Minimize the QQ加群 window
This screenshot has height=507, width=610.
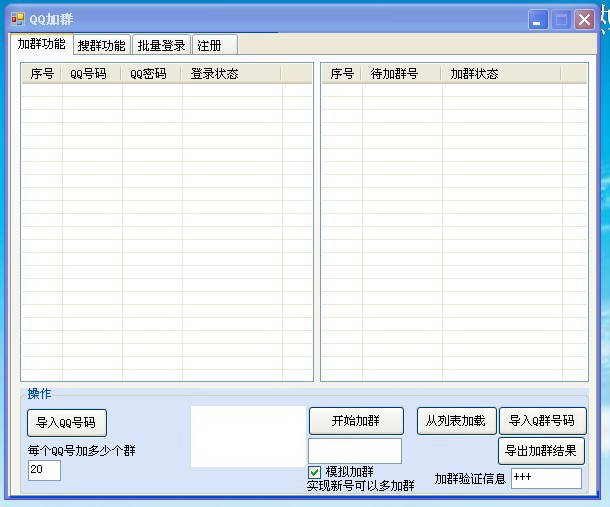click(538, 19)
